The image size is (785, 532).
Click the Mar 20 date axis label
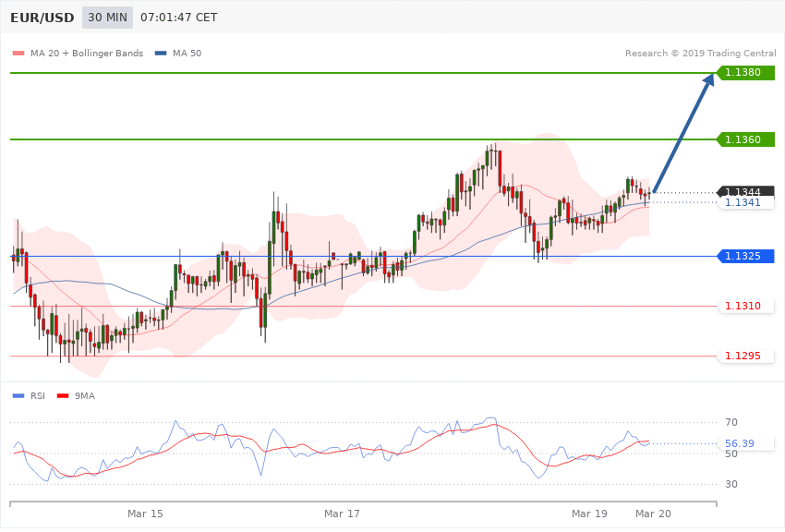[x=653, y=514]
